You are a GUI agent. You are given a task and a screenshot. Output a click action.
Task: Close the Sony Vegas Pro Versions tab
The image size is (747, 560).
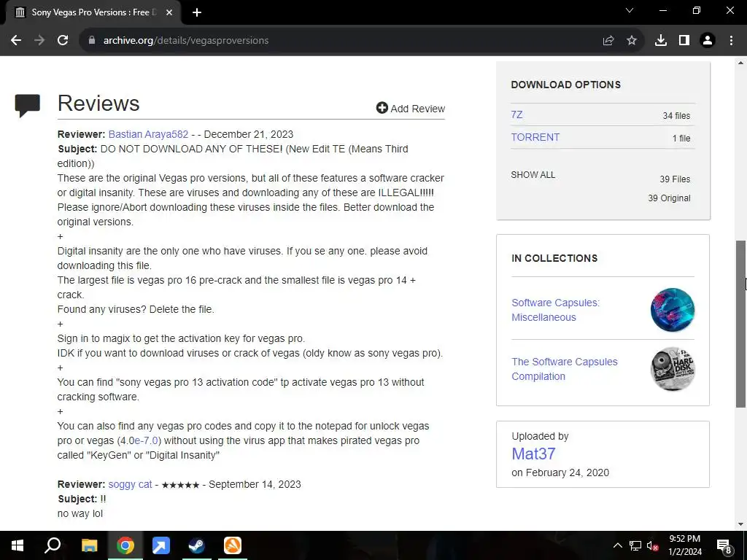[169, 12]
